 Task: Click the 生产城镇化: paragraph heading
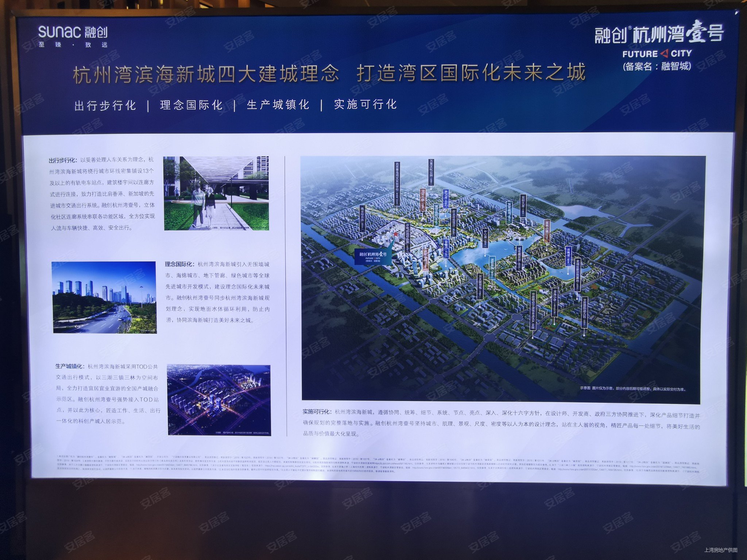click(70, 366)
